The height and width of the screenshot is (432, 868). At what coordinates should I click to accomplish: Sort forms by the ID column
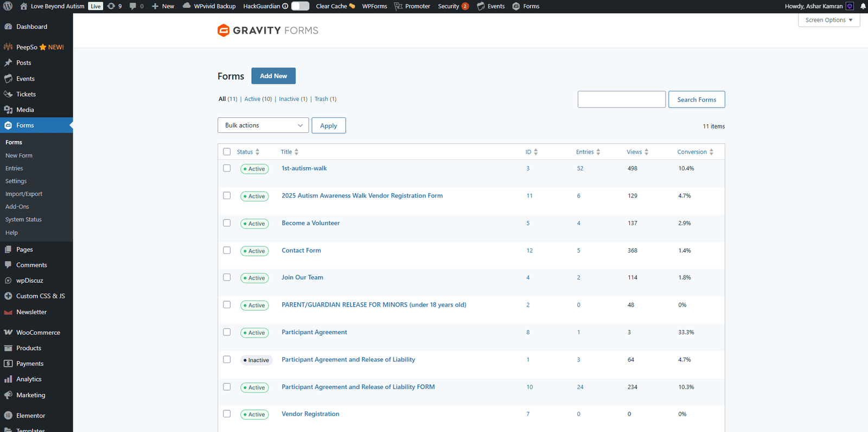pyautogui.click(x=532, y=152)
